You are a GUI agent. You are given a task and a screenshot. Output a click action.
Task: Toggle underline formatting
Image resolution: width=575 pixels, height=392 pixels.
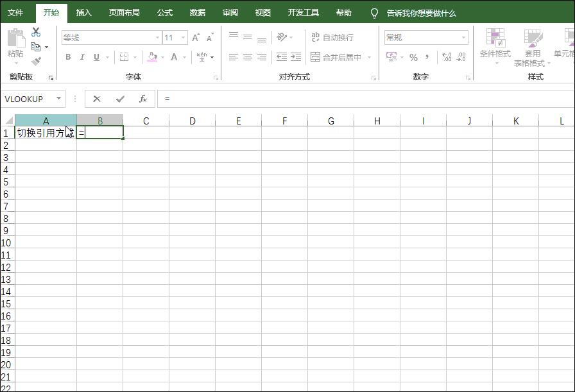pyautogui.click(x=96, y=56)
